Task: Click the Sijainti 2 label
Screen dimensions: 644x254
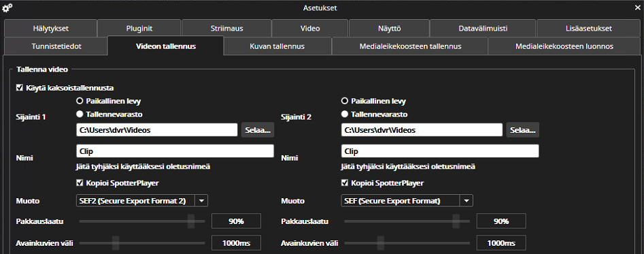Action: pyautogui.click(x=296, y=117)
